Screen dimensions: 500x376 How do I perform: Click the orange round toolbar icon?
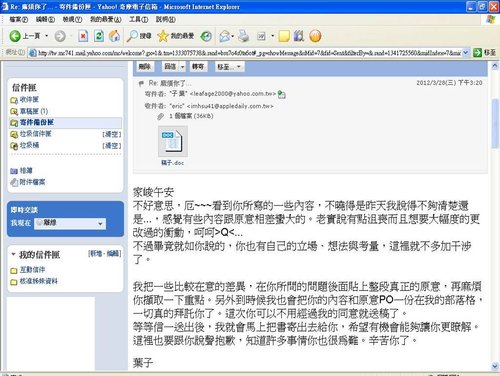tap(315, 36)
